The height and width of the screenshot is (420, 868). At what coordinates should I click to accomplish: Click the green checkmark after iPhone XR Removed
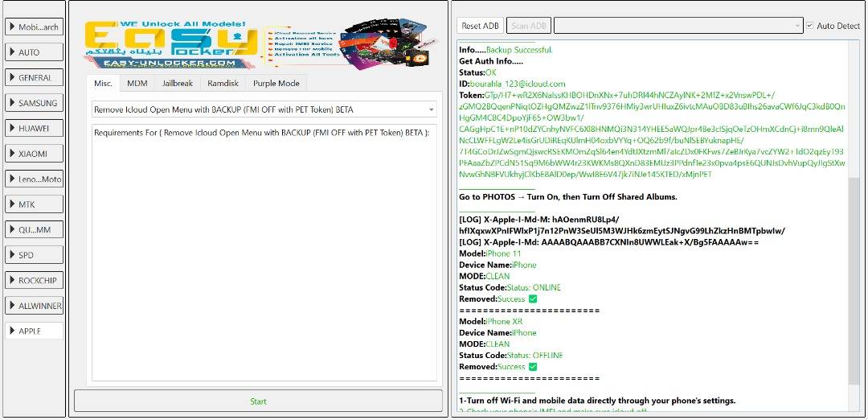tap(533, 367)
